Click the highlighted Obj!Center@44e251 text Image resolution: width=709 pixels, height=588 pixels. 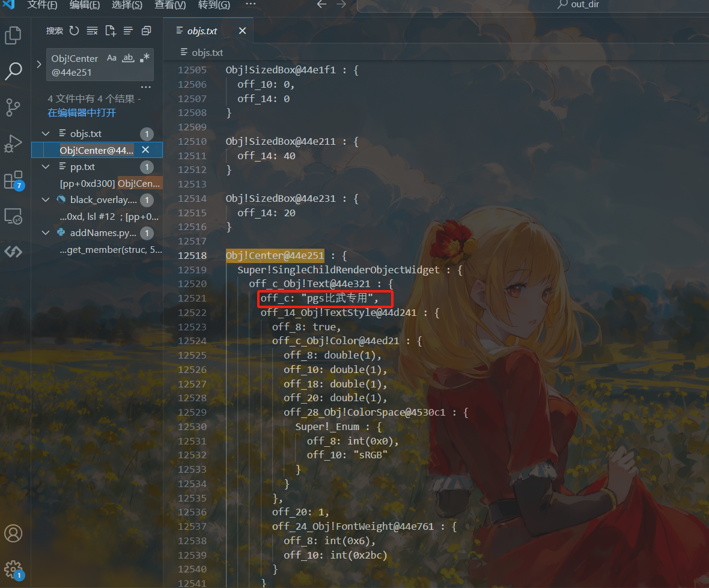point(275,255)
